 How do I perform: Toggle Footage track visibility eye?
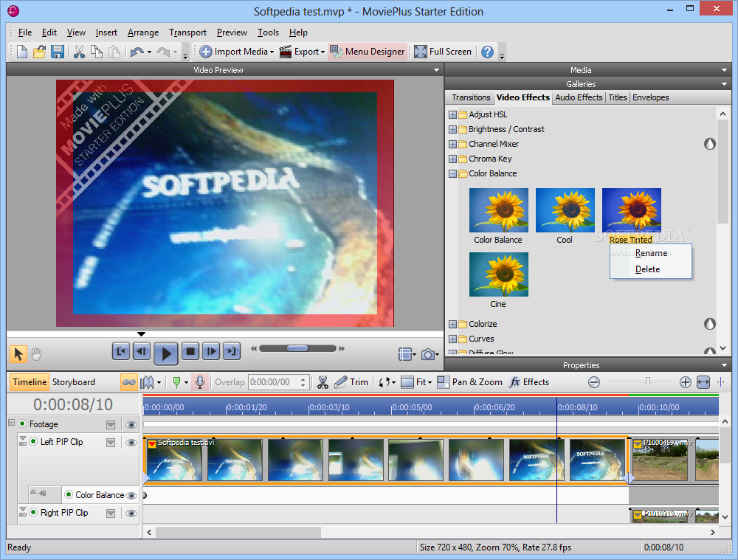tap(131, 425)
